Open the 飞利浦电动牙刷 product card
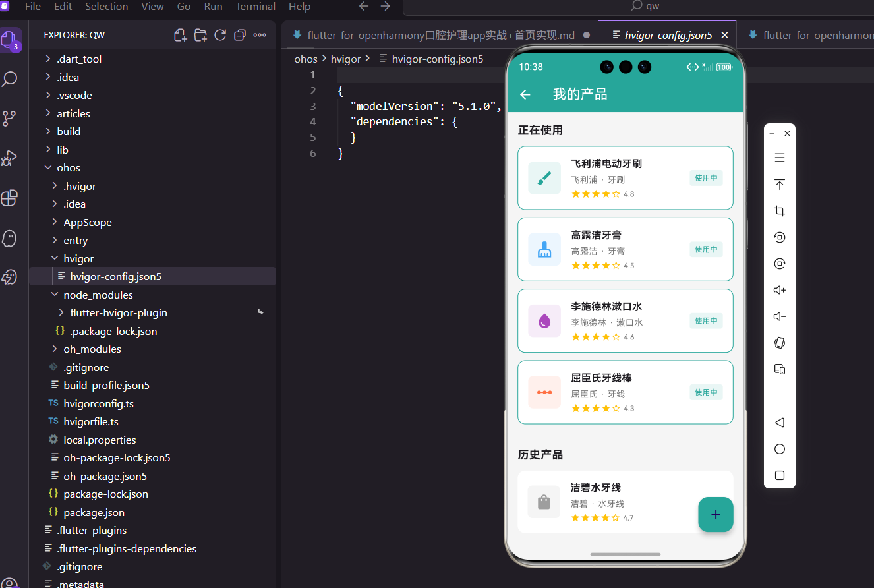Viewport: 874px width, 588px height. [626, 178]
